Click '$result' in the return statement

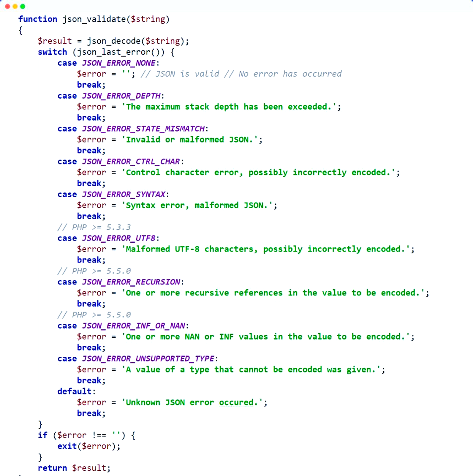(x=89, y=468)
